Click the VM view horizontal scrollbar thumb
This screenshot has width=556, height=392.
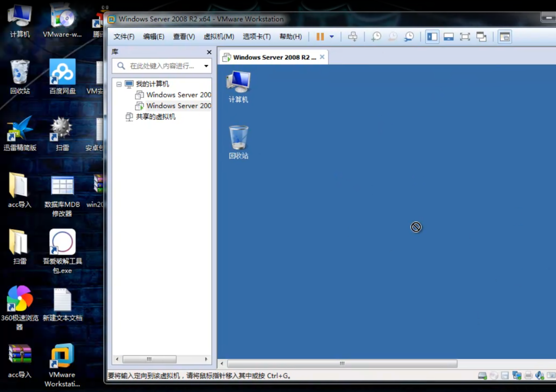coord(342,363)
